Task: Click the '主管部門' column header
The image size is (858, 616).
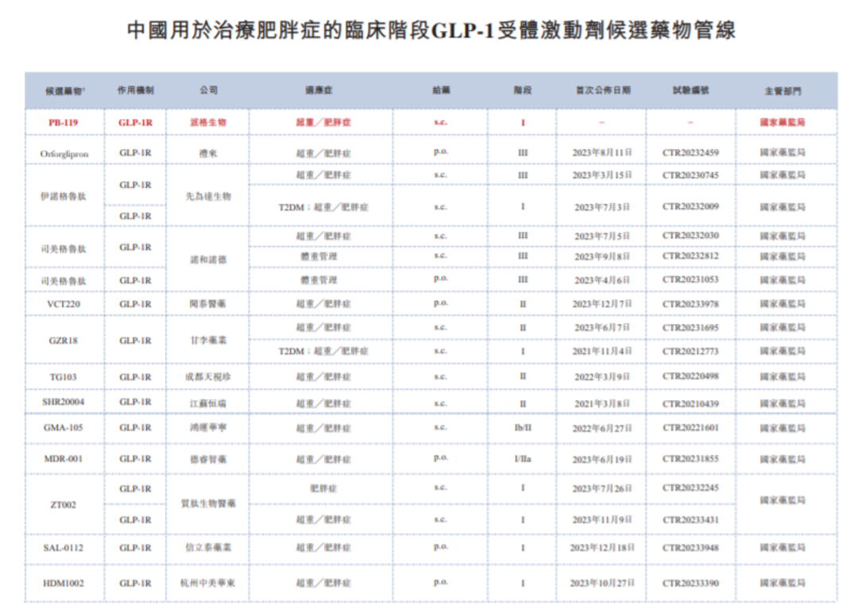Action: [783, 90]
